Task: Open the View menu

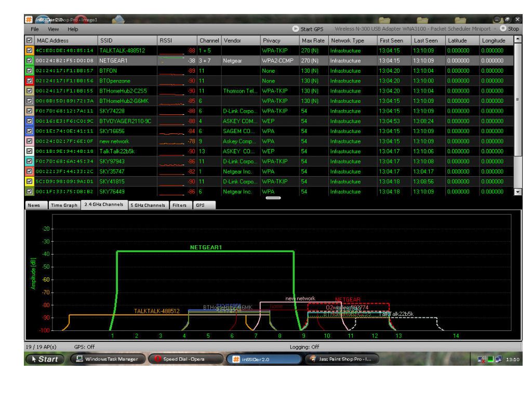Action: [54, 29]
